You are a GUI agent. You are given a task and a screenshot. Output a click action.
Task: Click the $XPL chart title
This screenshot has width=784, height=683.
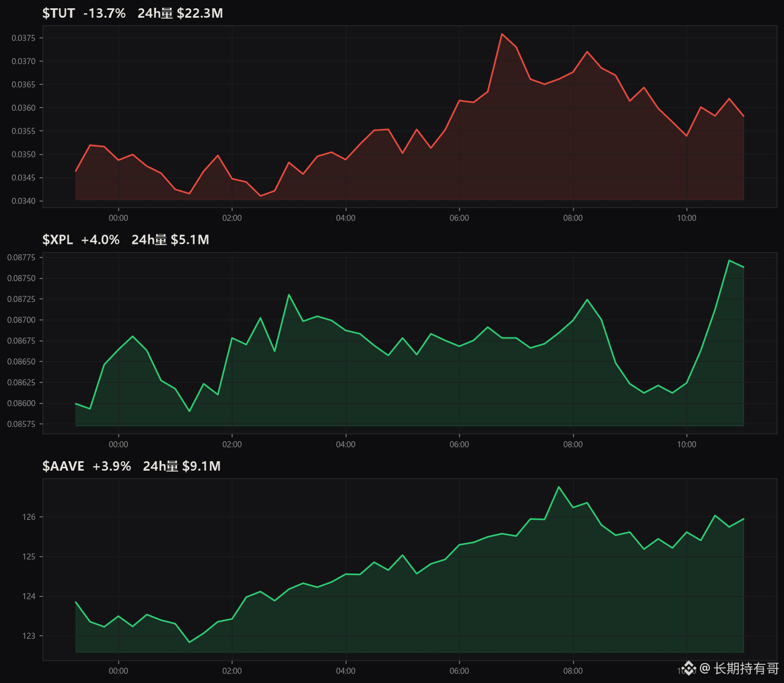coord(58,239)
